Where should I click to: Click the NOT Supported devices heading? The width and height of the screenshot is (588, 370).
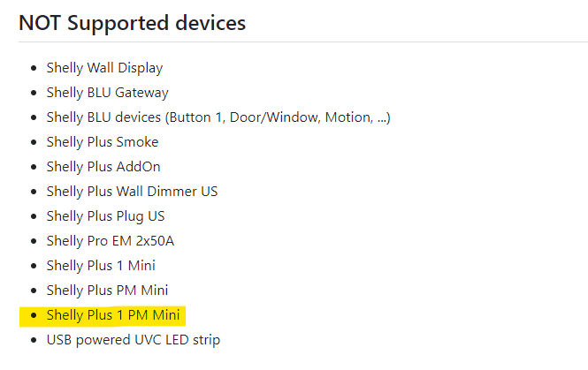pos(132,23)
